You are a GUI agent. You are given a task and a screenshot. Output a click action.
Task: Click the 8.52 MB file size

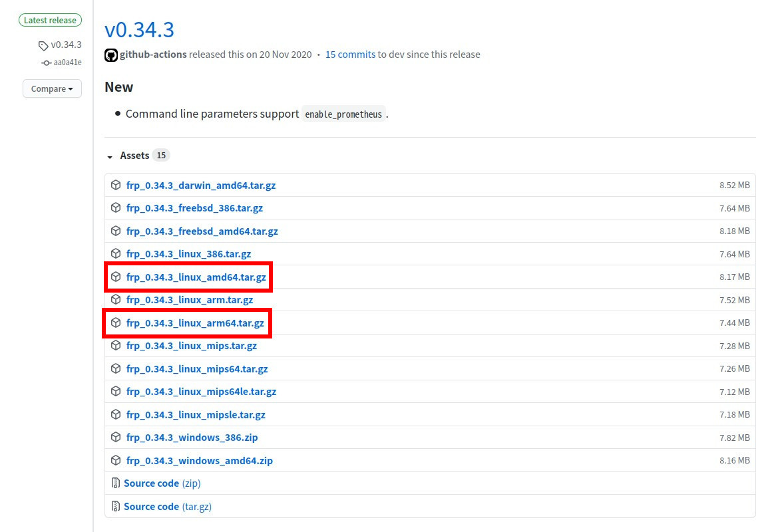click(734, 185)
